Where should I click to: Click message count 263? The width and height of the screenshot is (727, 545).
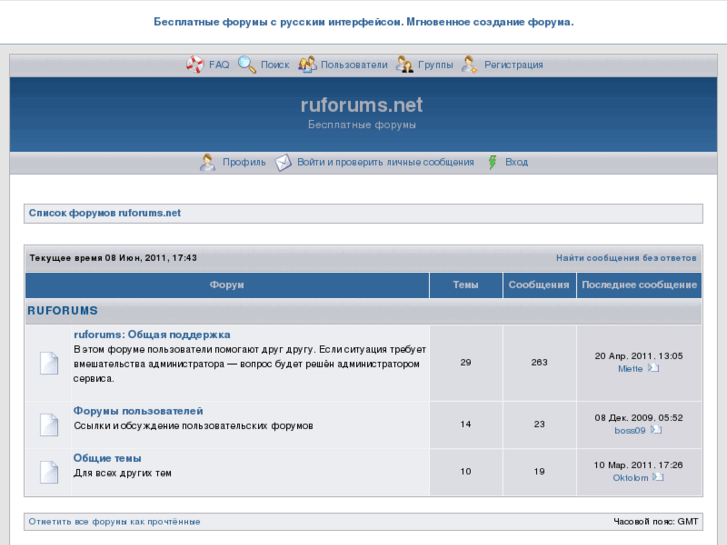(x=539, y=362)
